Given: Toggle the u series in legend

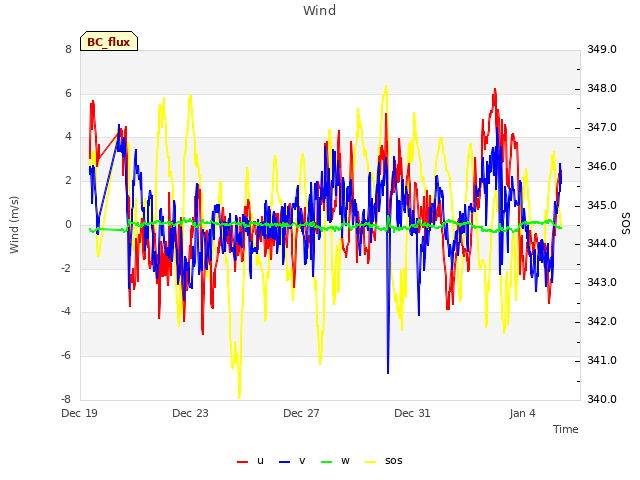Looking at the screenshot, I should pyautogui.click(x=250, y=461).
